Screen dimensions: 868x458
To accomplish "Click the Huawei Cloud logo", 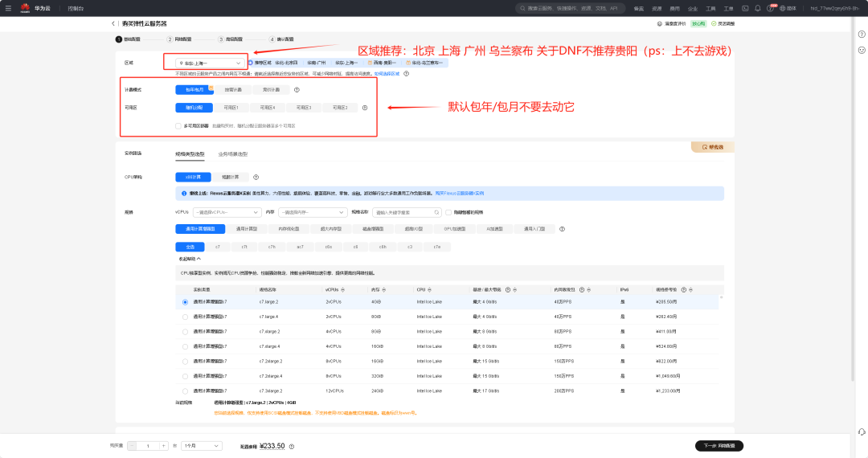I will click(x=25, y=8).
